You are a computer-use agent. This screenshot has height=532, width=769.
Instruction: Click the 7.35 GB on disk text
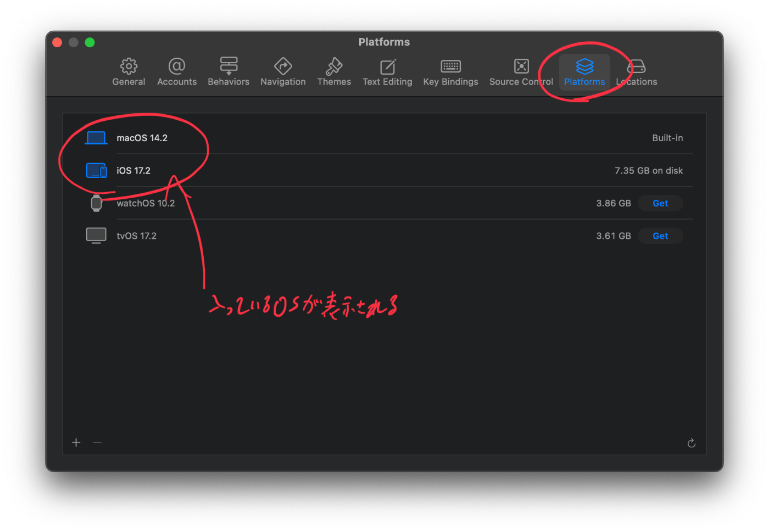click(x=649, y=171)
